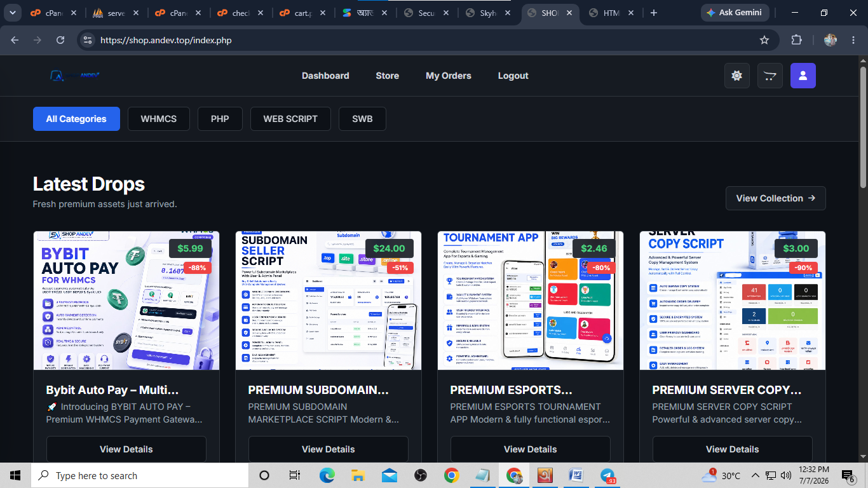868x488 pixels.
Task: Click the $5.99 price badge
Action: (x=190, y=248)
